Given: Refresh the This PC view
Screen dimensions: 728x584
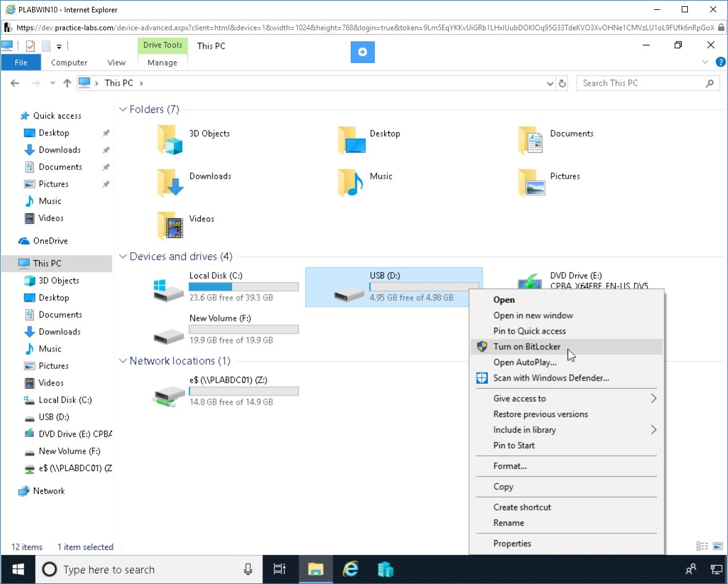Looking at the screenshot, I should click(x=563, y=83).
